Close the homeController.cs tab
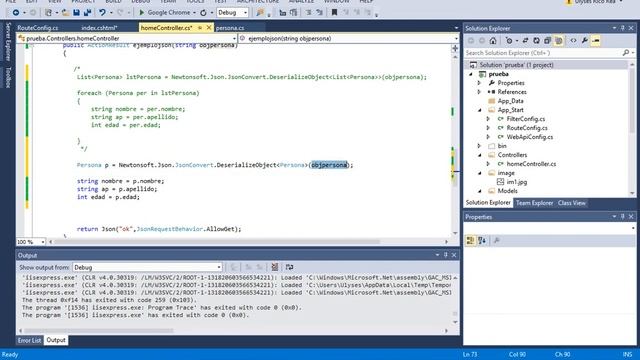Image resolution: width=640 pixels, height=360 pixels. (209, 27)
